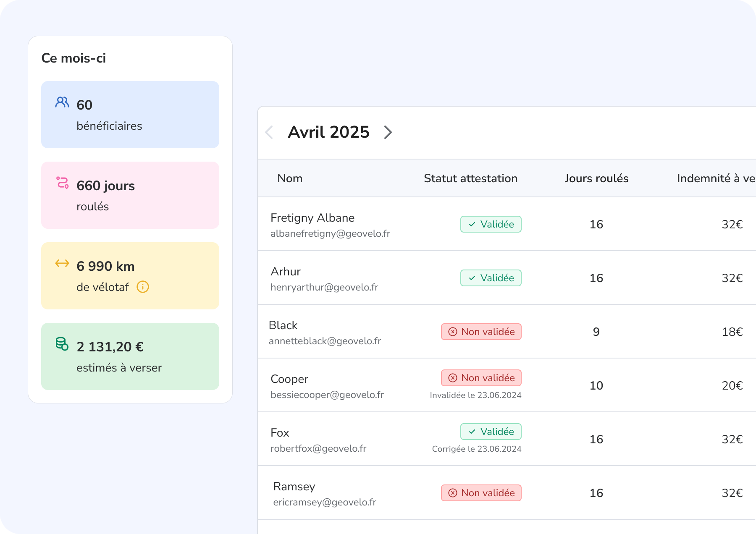
Task: Sort by Indemnité column header
Action: (x=716, y=178)
